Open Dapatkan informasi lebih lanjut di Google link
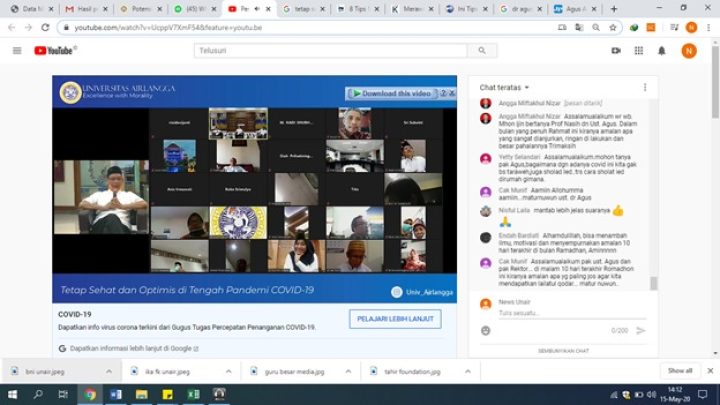Image resolution: width=720 pixels, height=405 pixels. pyautogui.click(x=134, y=349)
